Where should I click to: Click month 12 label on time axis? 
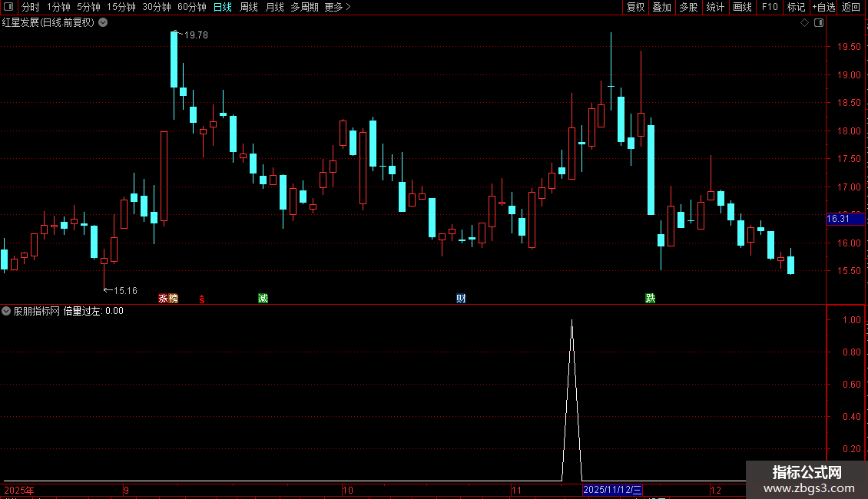pyautogui.click(x=716, y=490)
